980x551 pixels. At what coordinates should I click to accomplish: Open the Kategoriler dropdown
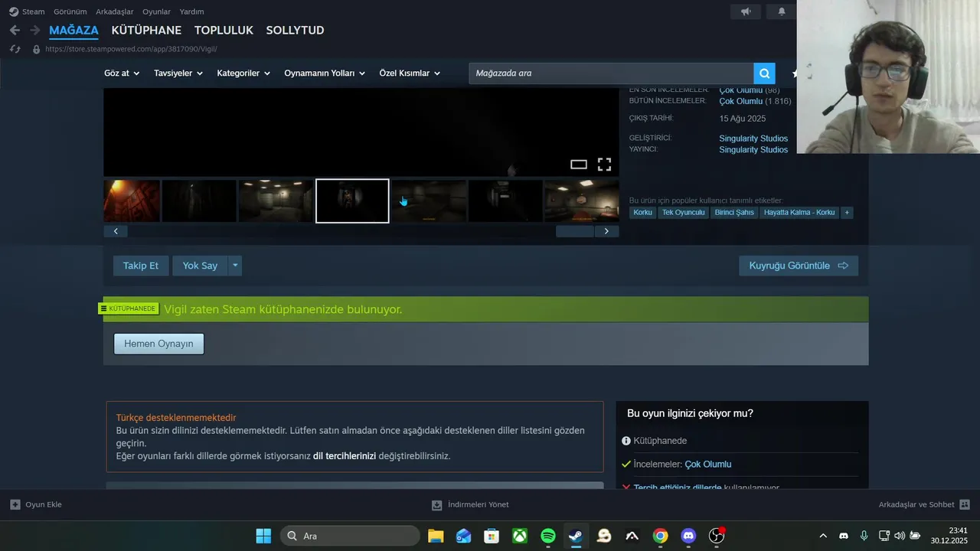click(243, 73)
